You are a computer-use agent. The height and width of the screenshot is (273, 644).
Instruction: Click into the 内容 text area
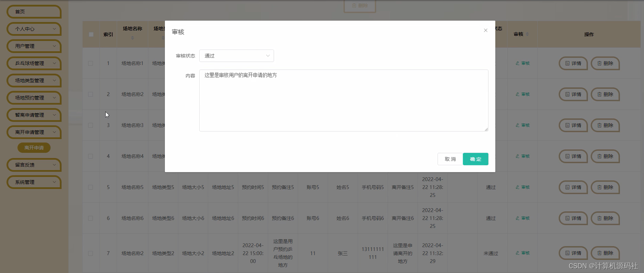point(344,101)
